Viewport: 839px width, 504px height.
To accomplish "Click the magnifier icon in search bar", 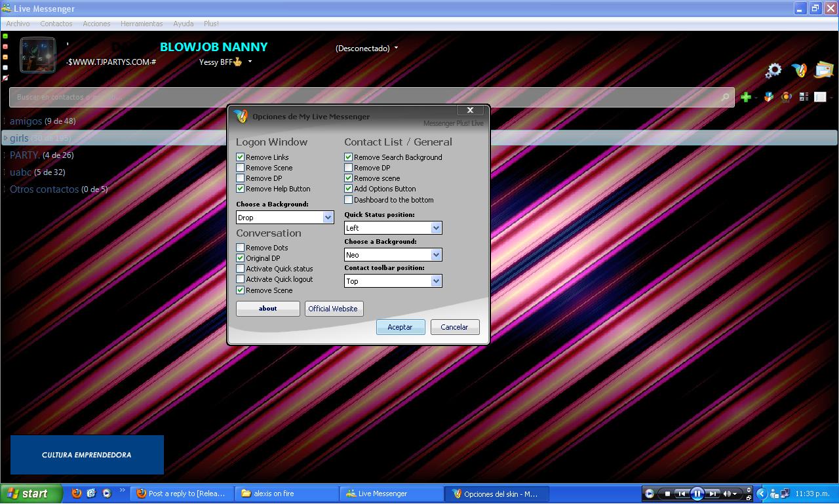I will 725,97.
